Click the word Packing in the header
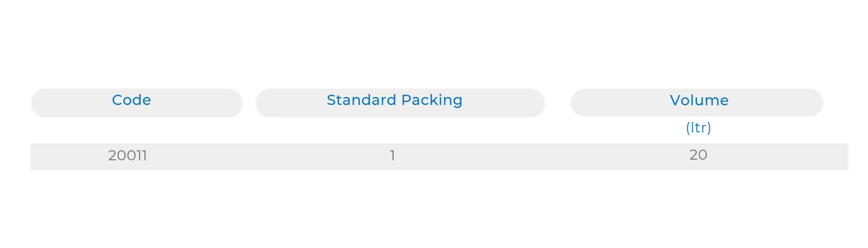Screen dimensions: 868x248 432,101
